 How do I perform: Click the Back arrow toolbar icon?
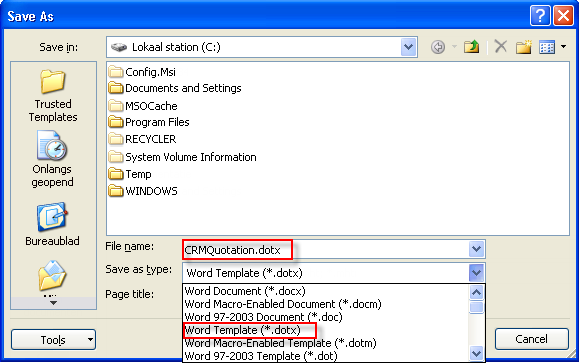[438, 47]
